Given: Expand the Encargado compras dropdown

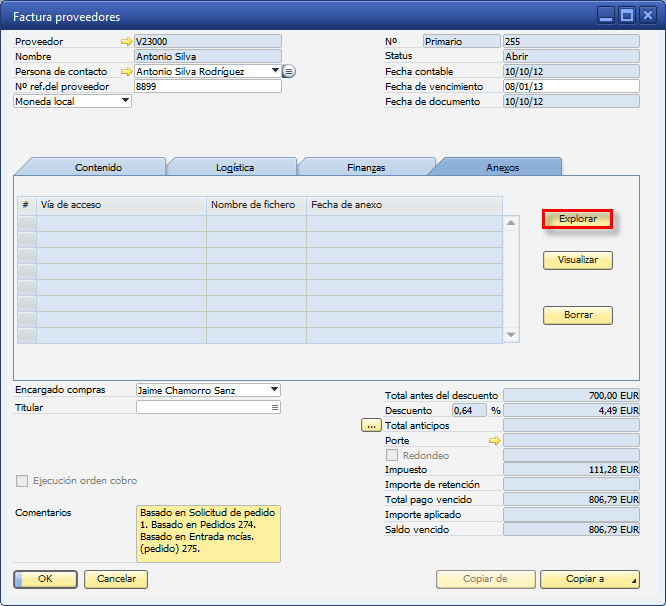Looking at the screenshot, I should tap(274, 390).
